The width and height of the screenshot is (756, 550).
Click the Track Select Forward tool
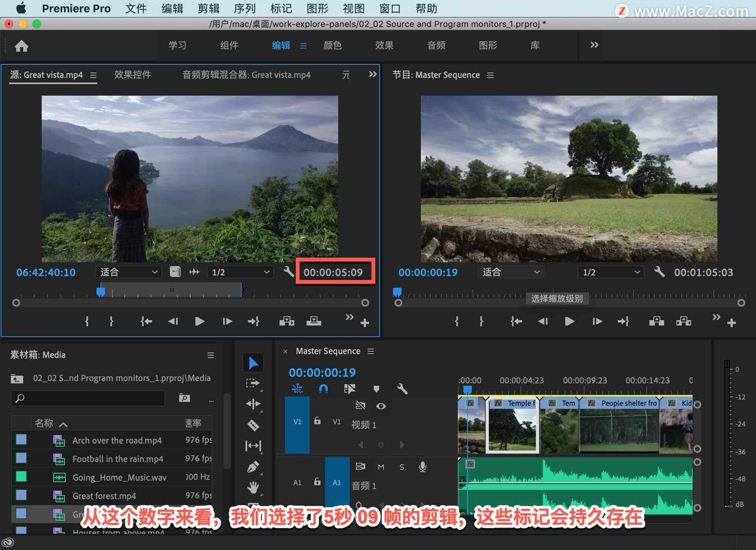pyautogui.click(x=253, y=383)
